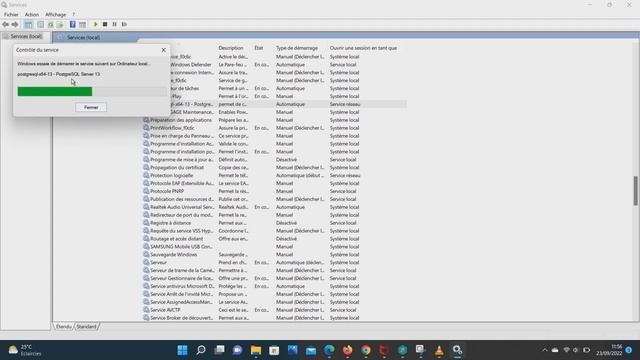The width and height of the screenshot is (640, 360).
Task: Click the properties toolbar icon next to console tree
Action: (x=40, y=24)
